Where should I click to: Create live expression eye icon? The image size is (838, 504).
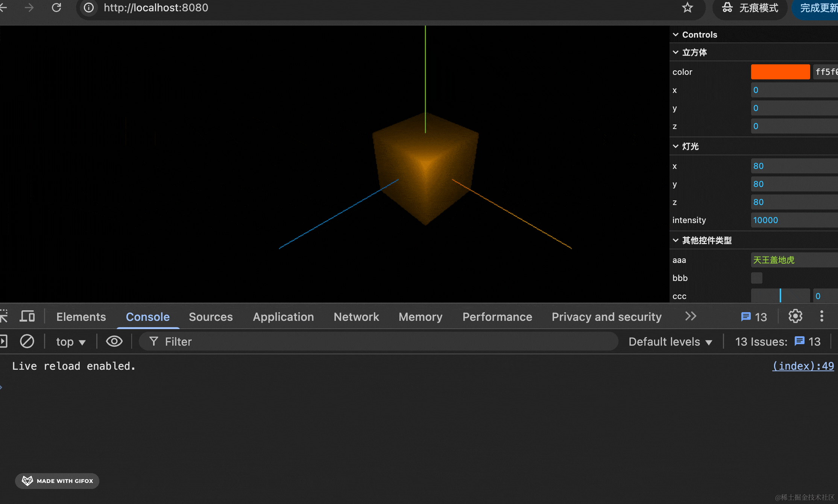(x=114, y=342)
